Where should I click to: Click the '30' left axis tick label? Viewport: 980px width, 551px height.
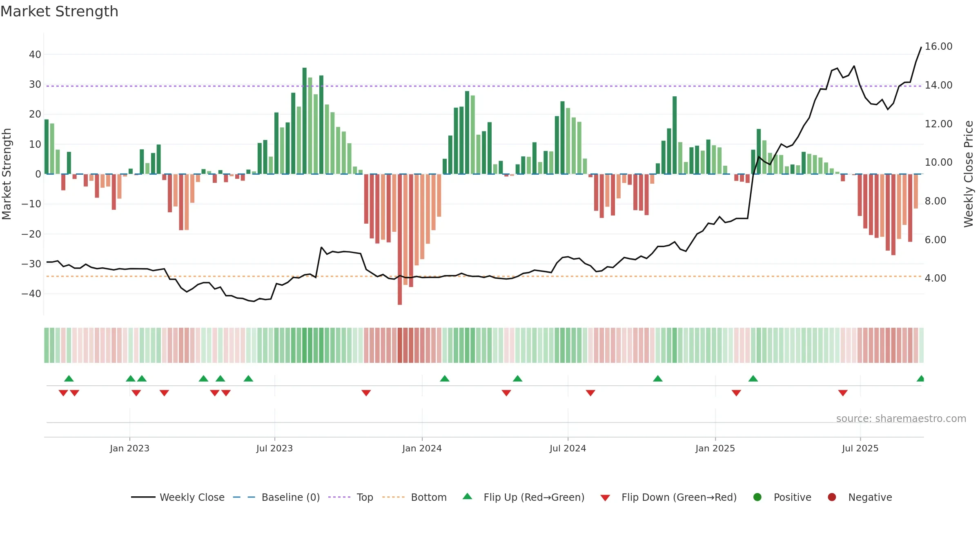[35, 84]
